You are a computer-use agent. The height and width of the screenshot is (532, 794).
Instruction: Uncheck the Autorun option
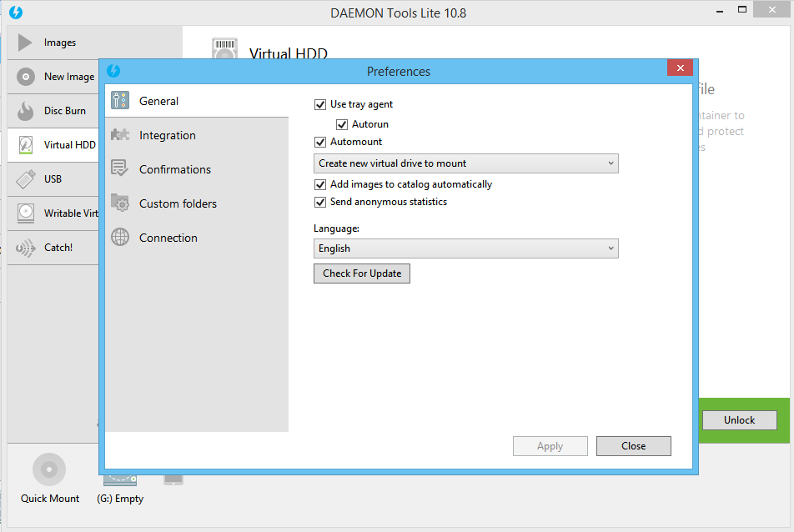[x=342, y=124]
